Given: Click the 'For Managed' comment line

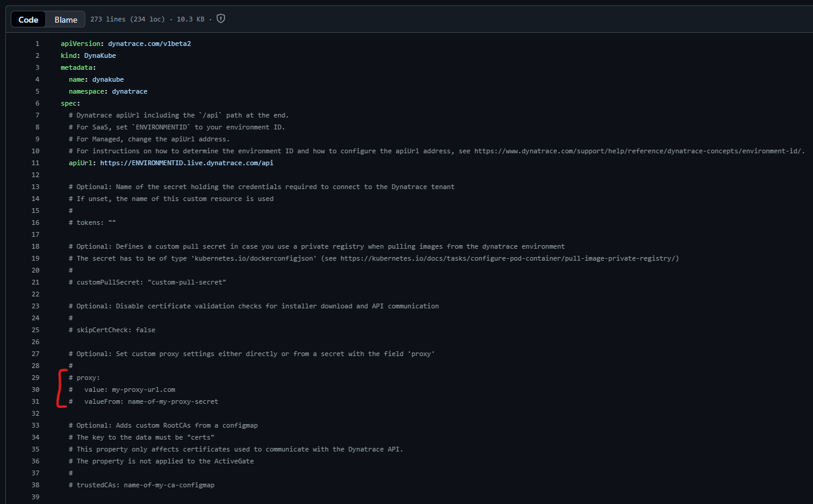Looking at the screenshot, I should click(149, 139).
